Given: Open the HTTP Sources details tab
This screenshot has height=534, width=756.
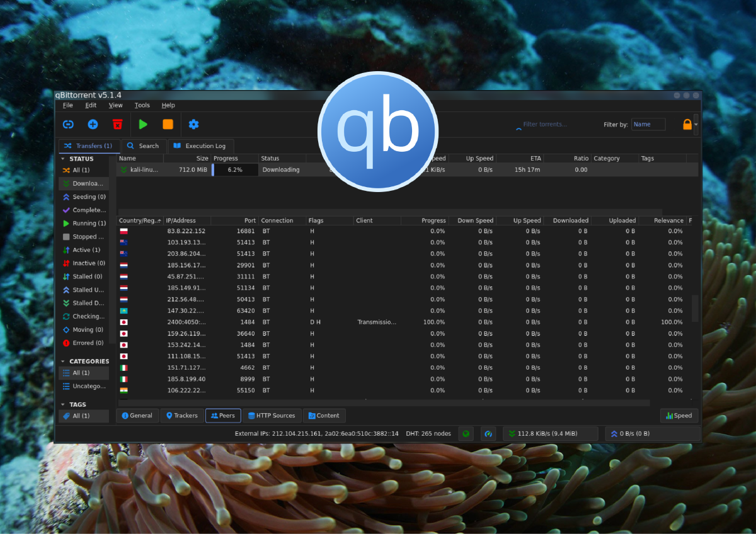Looking at the screenshot, I should pyautogui.click(x=272, y=416).
